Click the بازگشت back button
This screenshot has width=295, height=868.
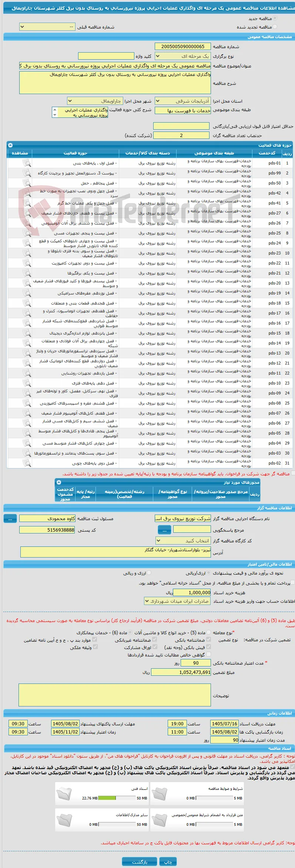tap(140, 861)
